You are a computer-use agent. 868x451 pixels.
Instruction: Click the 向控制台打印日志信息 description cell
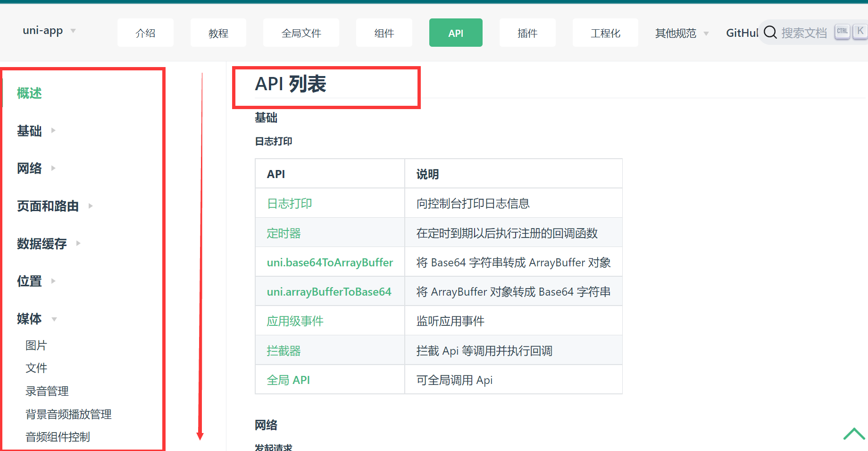point(513,204)
